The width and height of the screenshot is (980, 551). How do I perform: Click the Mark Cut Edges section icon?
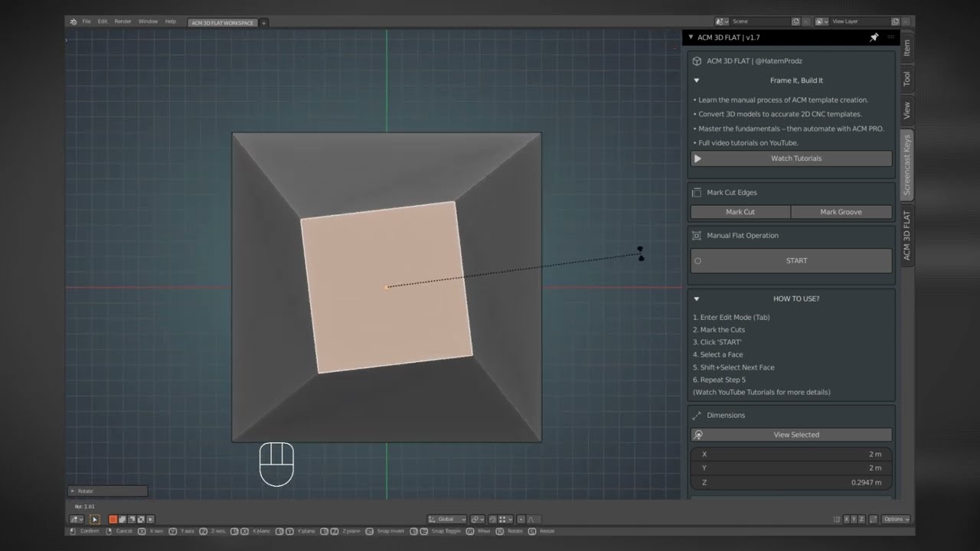point(697,192)
